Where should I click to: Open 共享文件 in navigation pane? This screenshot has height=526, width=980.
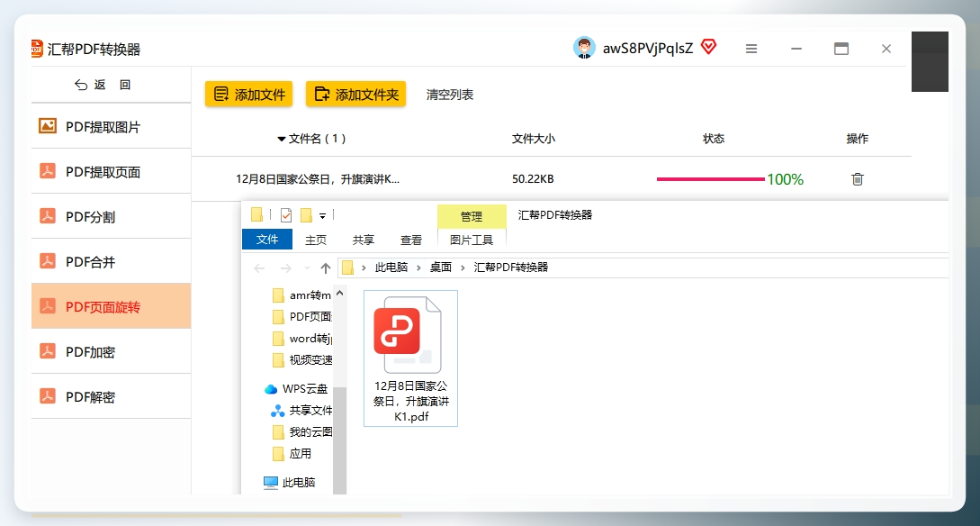301,411
